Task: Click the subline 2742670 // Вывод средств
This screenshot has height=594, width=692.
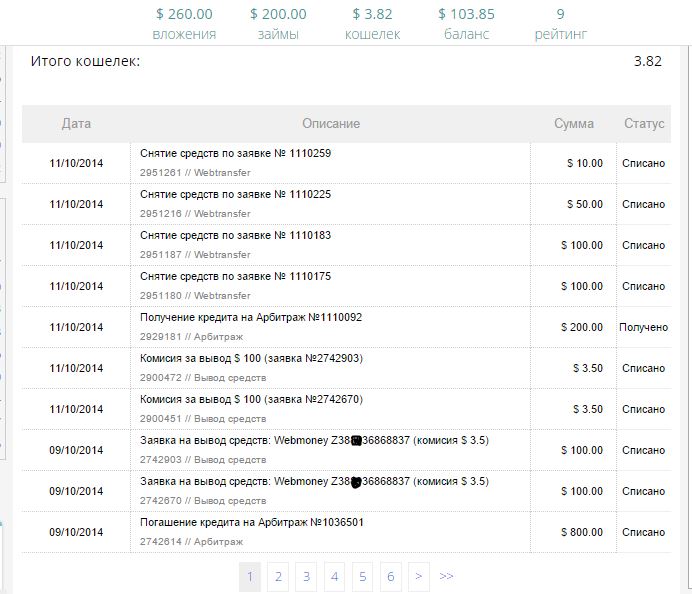Action: coord(203,501)
